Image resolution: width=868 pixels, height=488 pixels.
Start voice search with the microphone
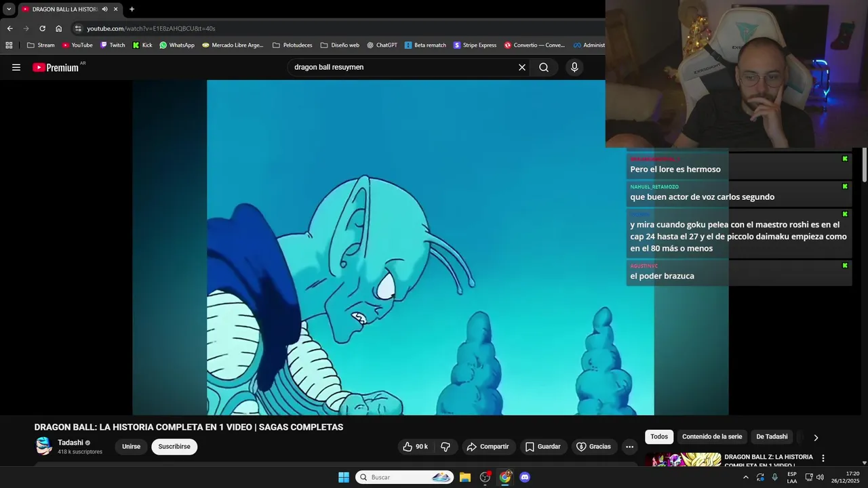tap(574, 67)
